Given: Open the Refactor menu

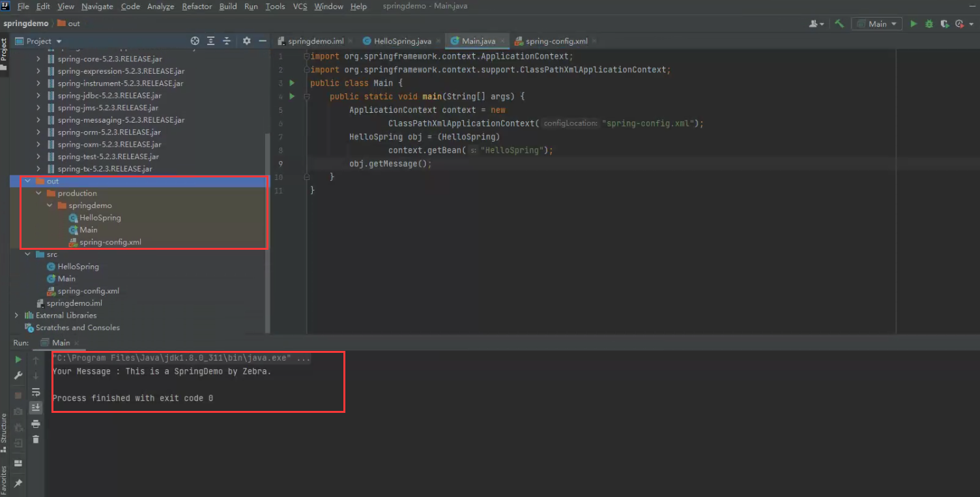Looking at the screenshot, I should (x=197, y=7).
